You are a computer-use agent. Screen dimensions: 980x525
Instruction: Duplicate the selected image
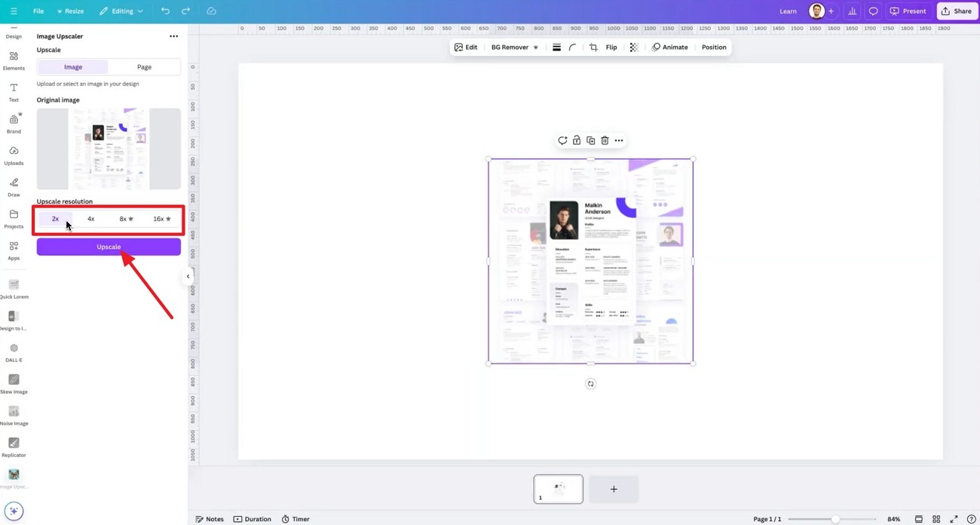590,140
